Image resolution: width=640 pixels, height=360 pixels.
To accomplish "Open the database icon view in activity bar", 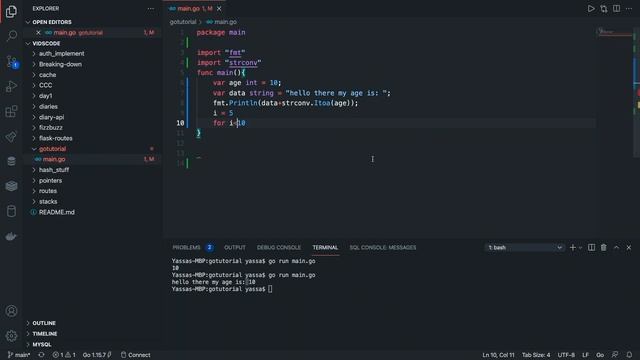I will point(11,161).
